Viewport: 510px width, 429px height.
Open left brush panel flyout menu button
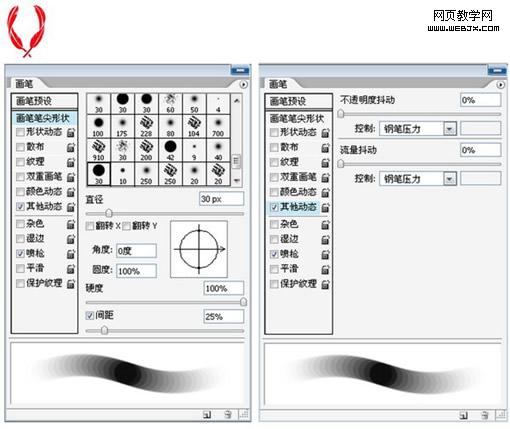(x=244, y=84)
